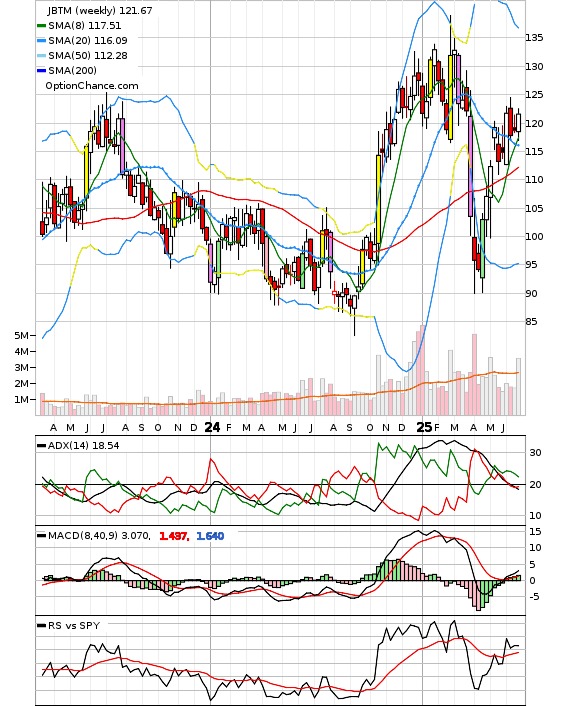Click the blue SMA(20) legend swatch

[x=41, y=41]
